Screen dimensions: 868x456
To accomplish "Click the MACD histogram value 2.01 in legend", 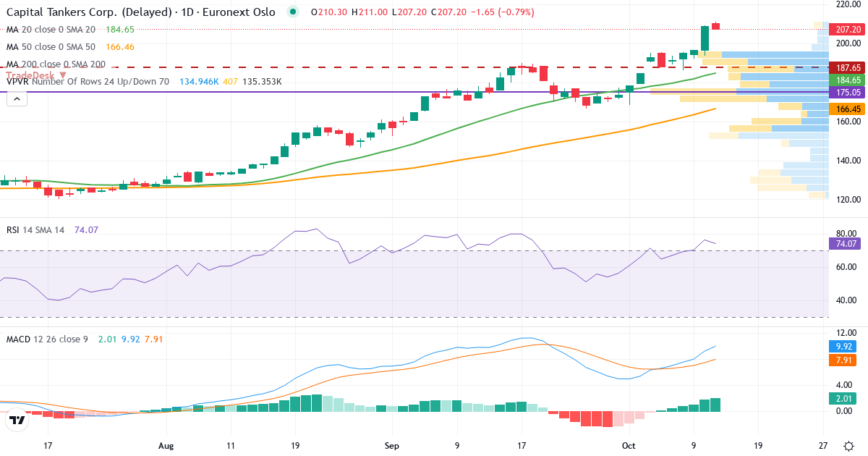I will 106,339.
